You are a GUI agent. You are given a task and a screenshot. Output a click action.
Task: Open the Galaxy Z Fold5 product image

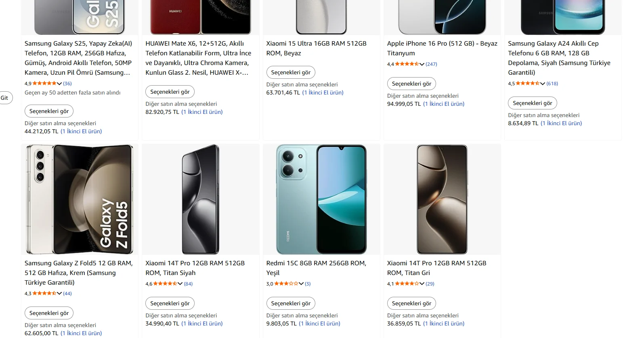(x=80, y=199)
